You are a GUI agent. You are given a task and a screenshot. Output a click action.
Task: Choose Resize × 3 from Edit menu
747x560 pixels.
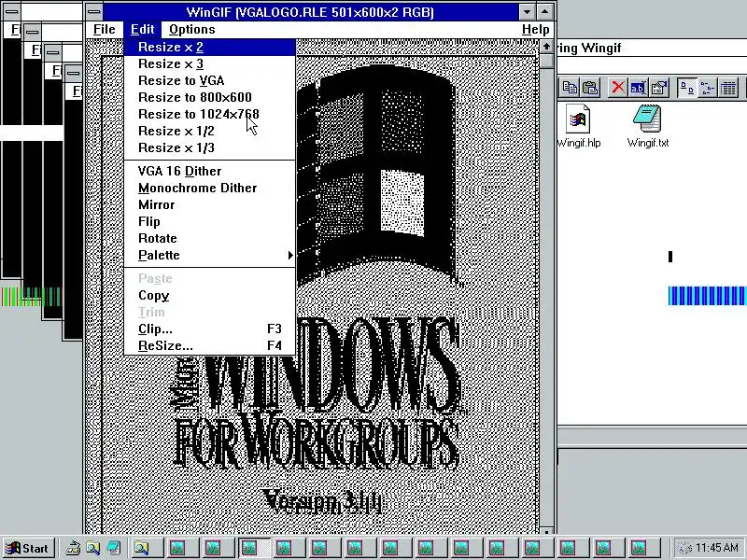pyautogui.click(x=209, y=63)
